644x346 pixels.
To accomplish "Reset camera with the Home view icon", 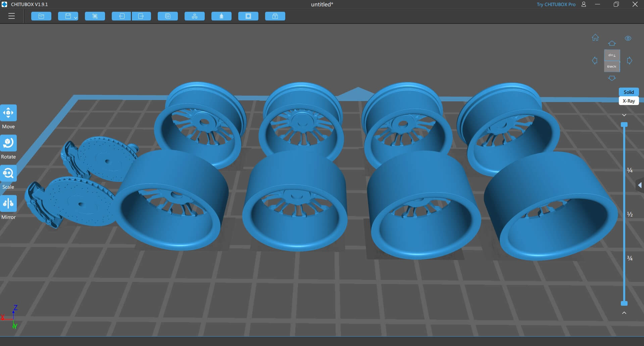I will [595, 38].
